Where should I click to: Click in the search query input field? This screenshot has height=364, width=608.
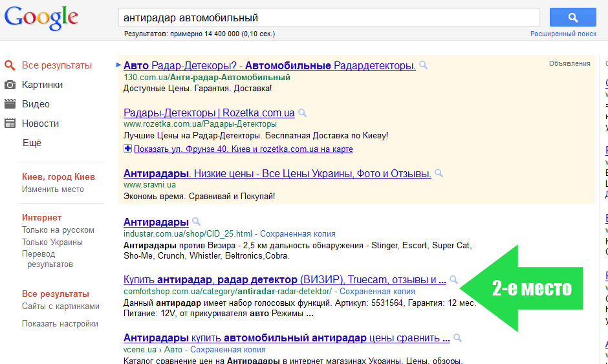coord(329,17)
